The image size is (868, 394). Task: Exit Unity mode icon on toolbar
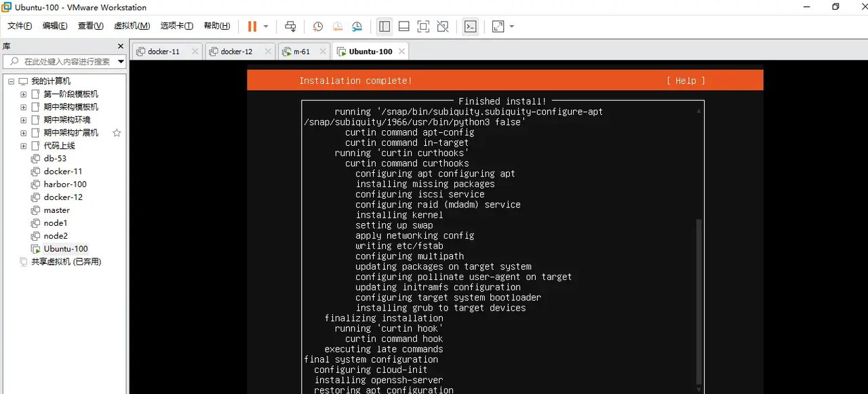[x=443, y=26]
